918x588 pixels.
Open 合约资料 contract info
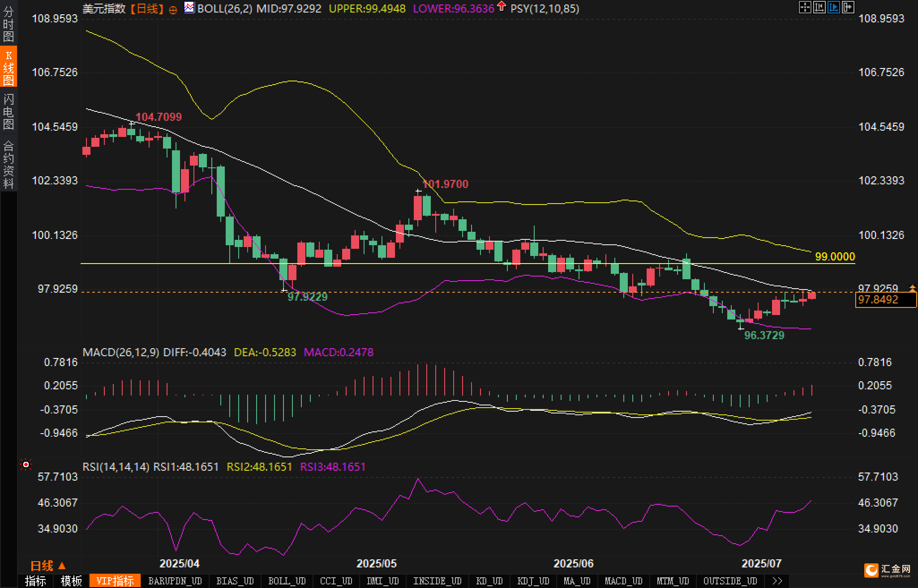pyautogui.click(x=9, y=164)
